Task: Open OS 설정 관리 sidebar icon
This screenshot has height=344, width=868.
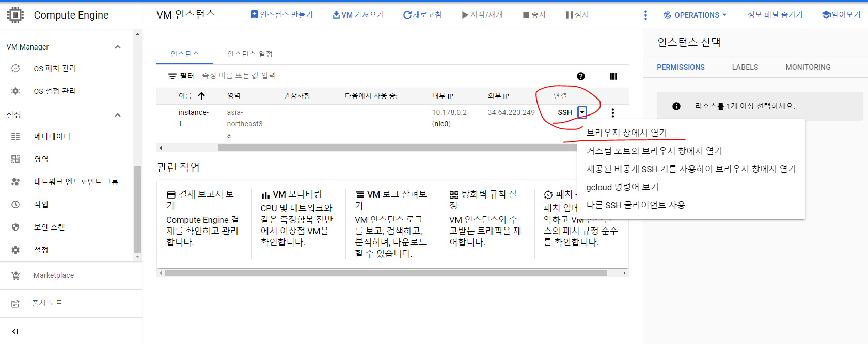Action: point(15,91)
